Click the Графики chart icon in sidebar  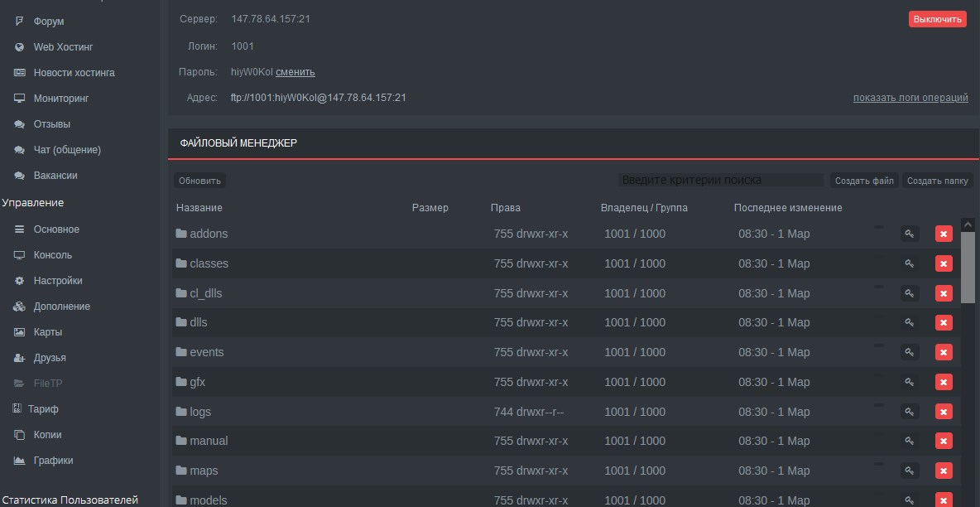tap(19, 461)
